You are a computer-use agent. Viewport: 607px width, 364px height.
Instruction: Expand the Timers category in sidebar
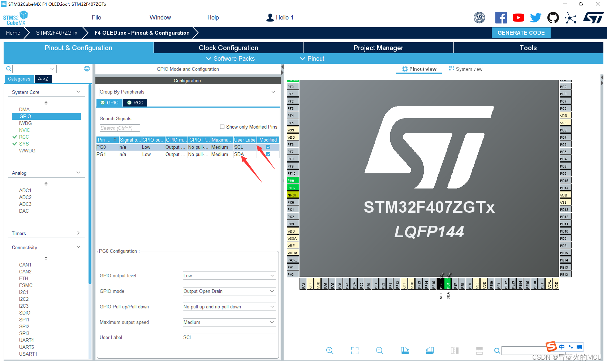78,233
